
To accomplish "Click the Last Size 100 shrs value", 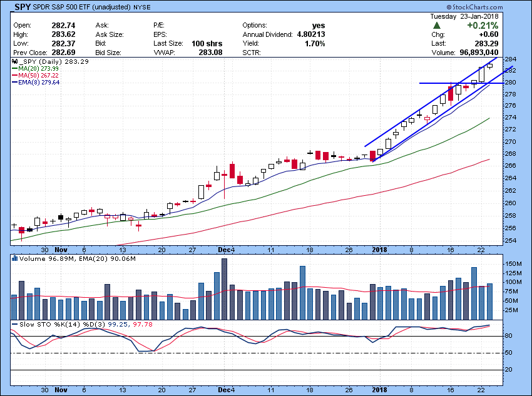I will coord(207,43).
